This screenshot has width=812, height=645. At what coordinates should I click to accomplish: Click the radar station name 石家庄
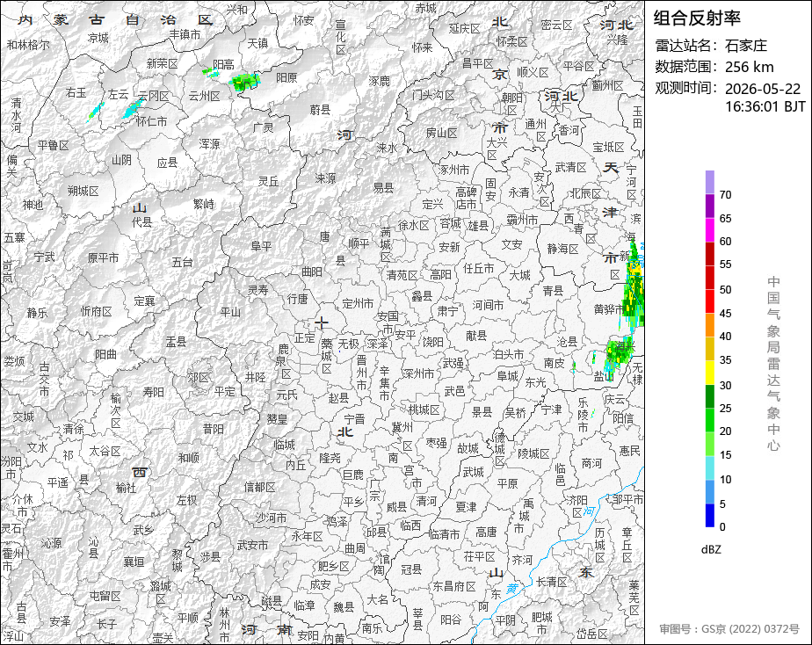746,45
